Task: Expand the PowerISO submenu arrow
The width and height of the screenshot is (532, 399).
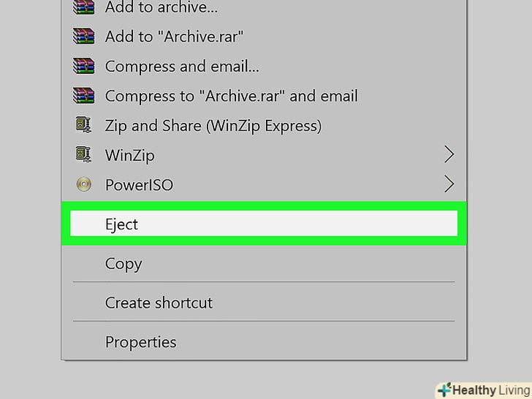Action: pos(449,185)
